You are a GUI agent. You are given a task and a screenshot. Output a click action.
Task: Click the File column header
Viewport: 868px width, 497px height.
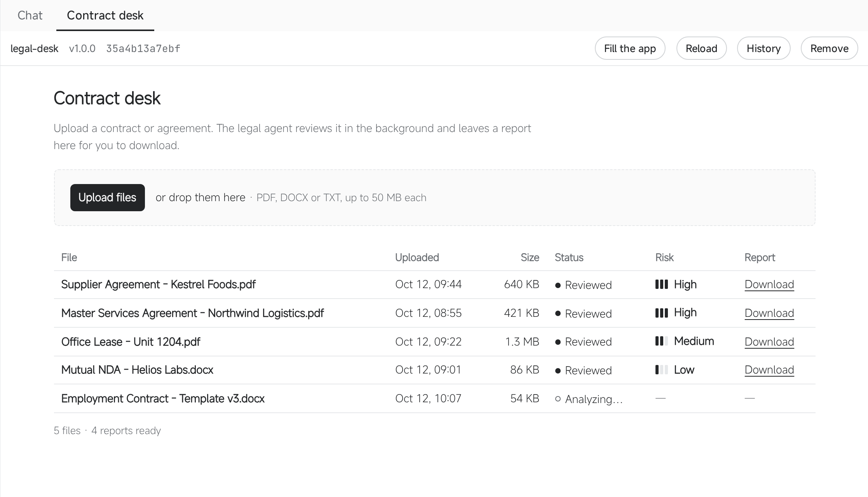click(x=69, y=257)
